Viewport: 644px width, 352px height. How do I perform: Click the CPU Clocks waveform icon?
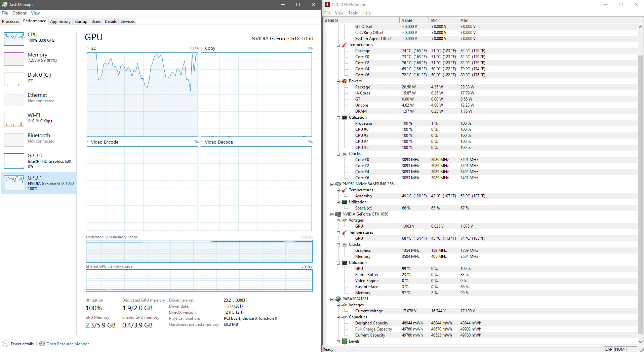(x=344, y=154)
